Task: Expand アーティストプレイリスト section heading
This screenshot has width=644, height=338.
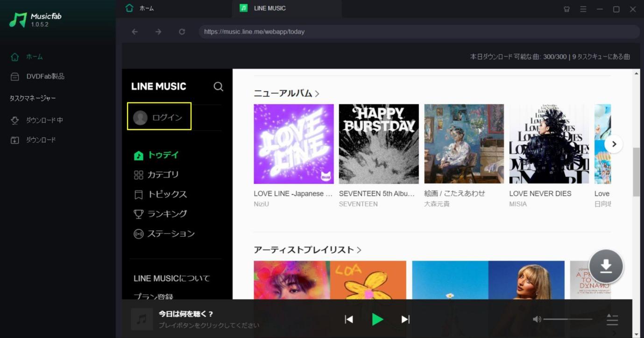Action: (x=307, y=250)
